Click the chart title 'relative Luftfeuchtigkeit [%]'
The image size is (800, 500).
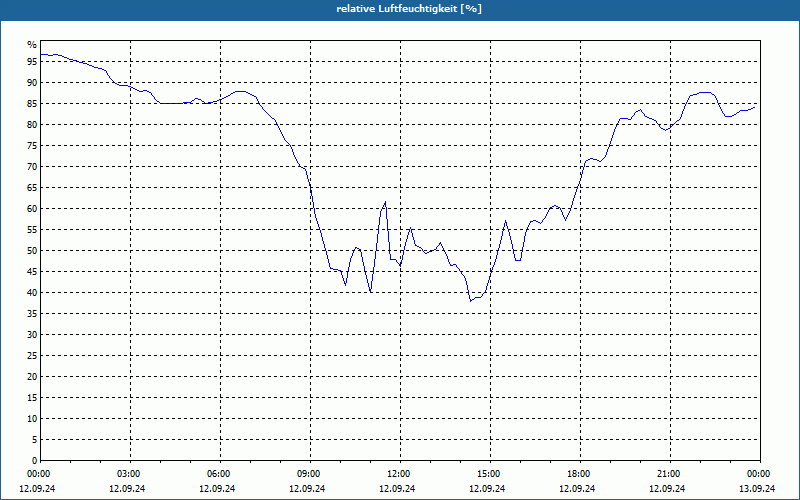click(409, 9)
